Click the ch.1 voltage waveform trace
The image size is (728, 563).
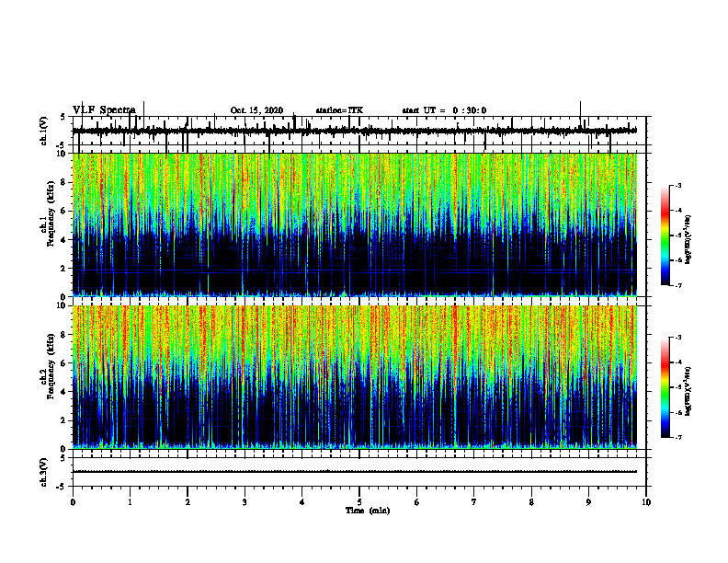[x=355, y=131]
